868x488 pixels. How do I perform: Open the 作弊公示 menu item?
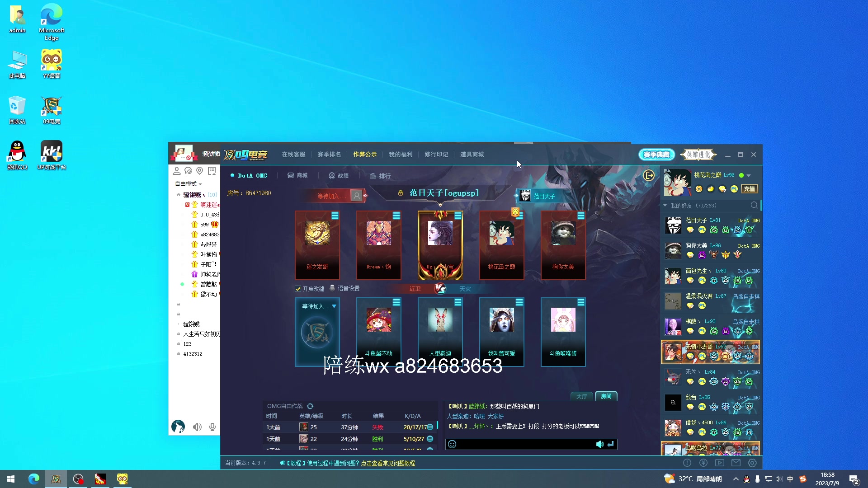(x=365, y=155)
